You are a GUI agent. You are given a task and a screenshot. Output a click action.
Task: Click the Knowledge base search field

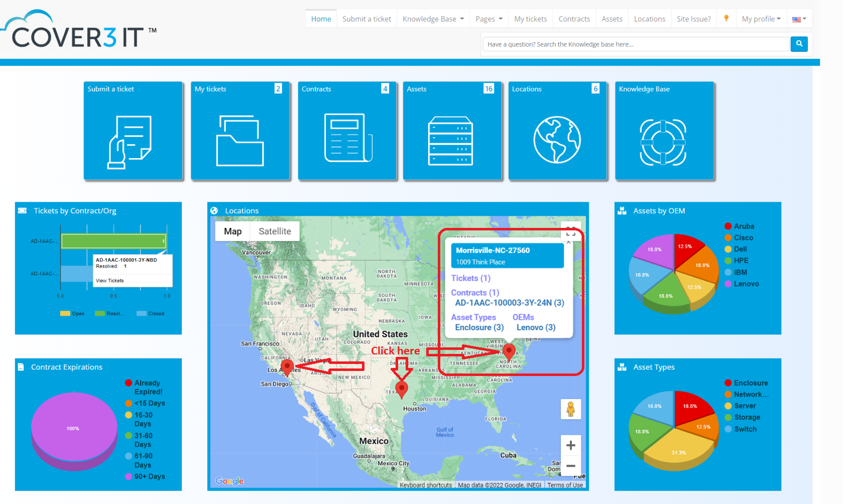[x=635, y=44]
